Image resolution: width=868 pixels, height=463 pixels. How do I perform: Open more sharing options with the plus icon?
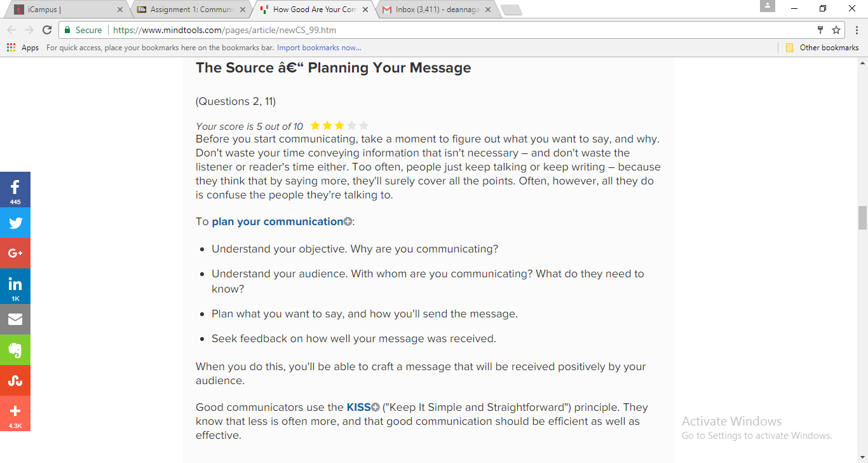pos(15,413)
